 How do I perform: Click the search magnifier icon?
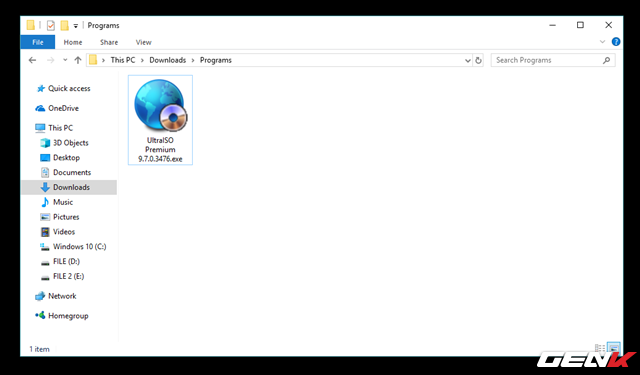(x=606, y=60)
